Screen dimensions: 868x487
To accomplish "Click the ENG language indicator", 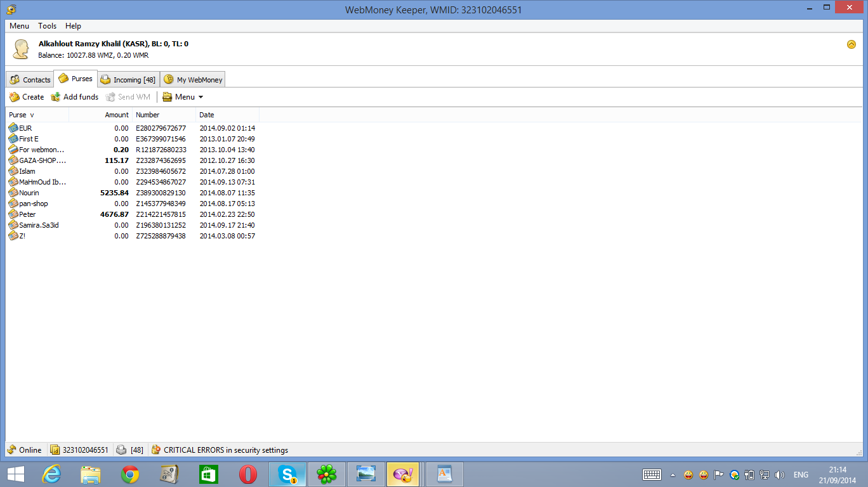I will coord(801,474).
